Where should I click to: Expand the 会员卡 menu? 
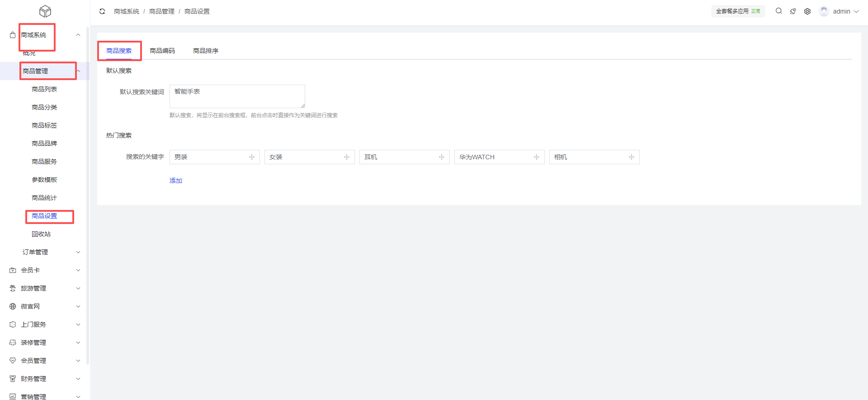78,270
